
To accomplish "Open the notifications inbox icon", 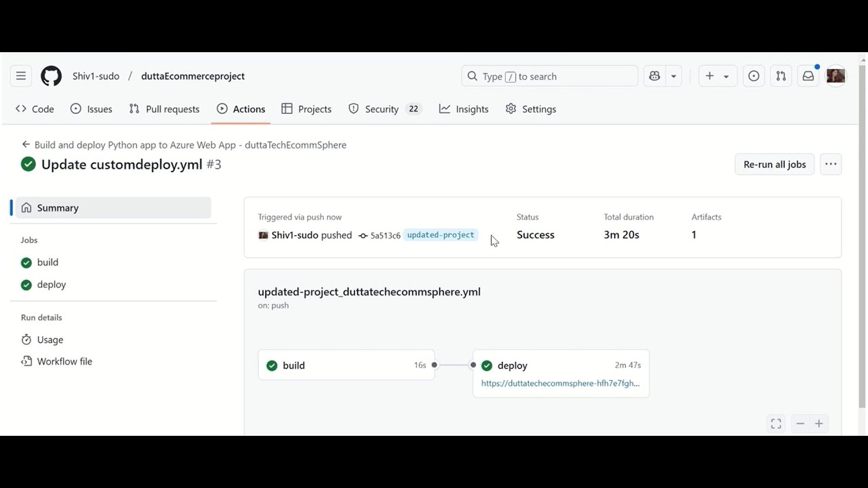I will point(808,76).
